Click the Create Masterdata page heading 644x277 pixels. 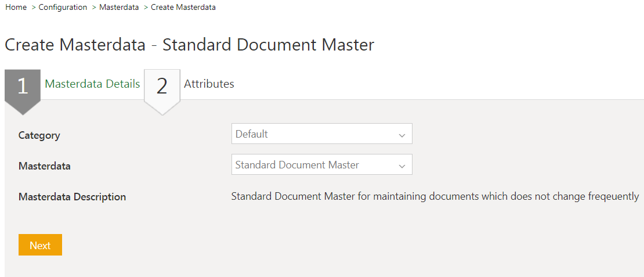point(189,45)
